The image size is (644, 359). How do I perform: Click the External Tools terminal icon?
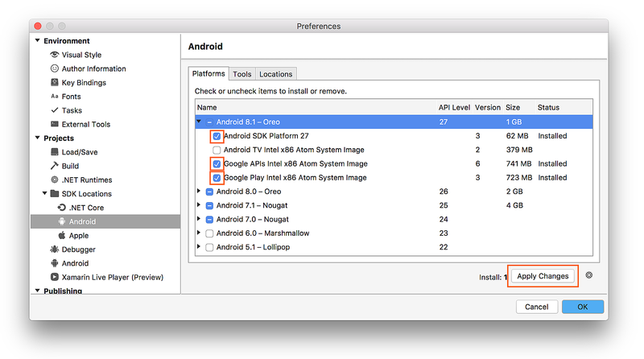pos(55,125)
